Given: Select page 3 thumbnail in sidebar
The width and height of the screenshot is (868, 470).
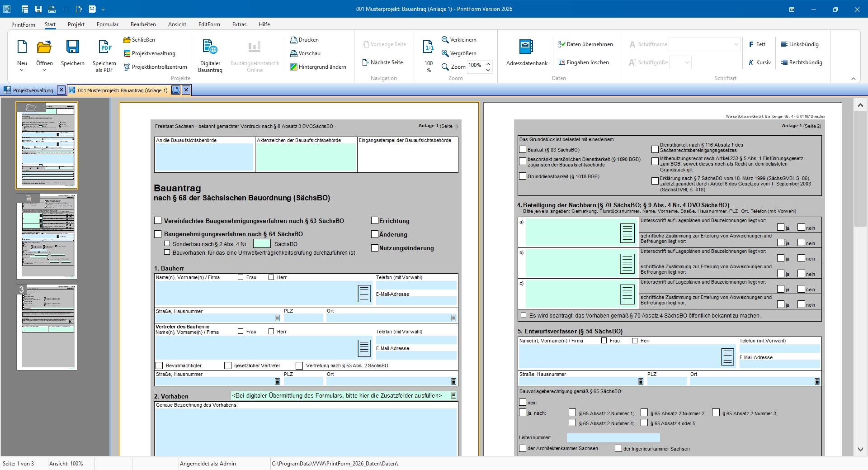Looking at the screenshot, I should 47,328.
